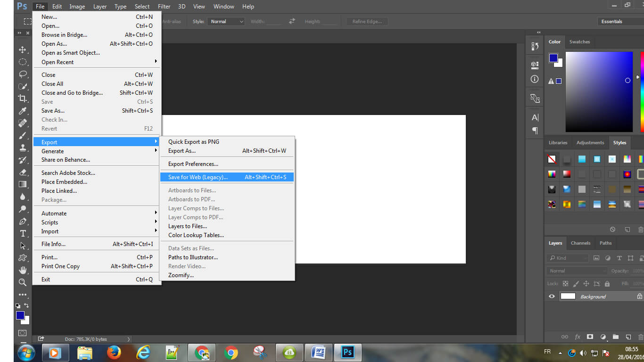
Task: Open the layer Kind filter dropdown
Action: [x=568, y=258]
